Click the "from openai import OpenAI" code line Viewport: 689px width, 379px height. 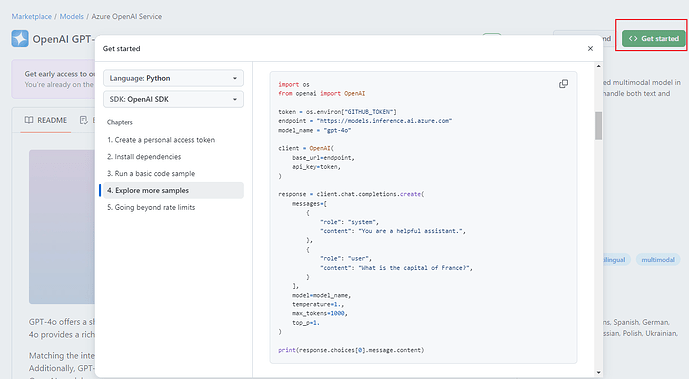coord(322,93)
